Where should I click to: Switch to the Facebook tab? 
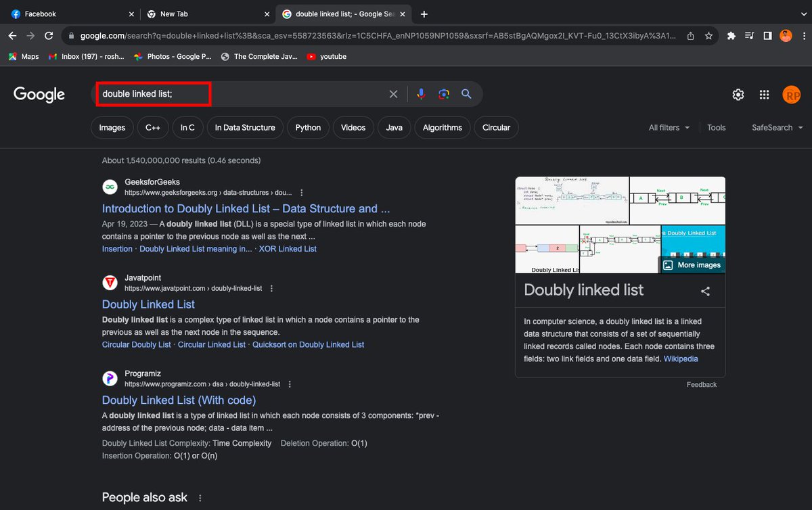tap(71, 14)
